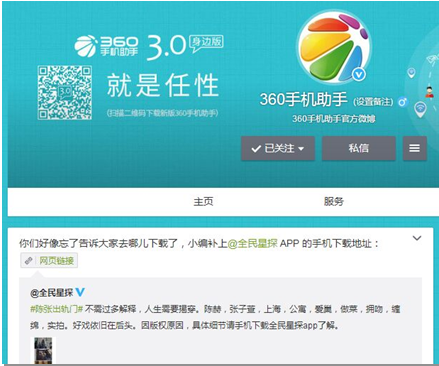Click the 设置备注 link

tap(373, 101)
